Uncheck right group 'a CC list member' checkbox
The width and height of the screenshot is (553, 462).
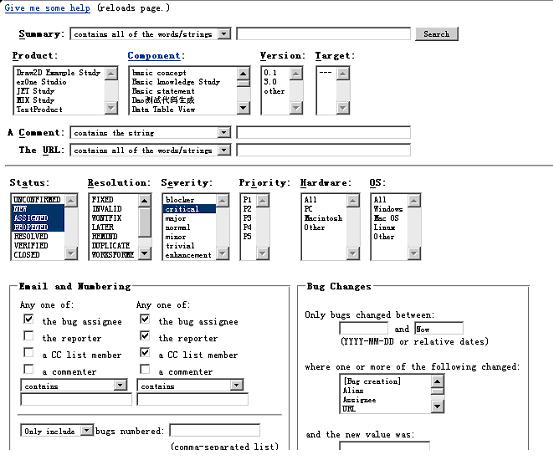tap(145, 352)
